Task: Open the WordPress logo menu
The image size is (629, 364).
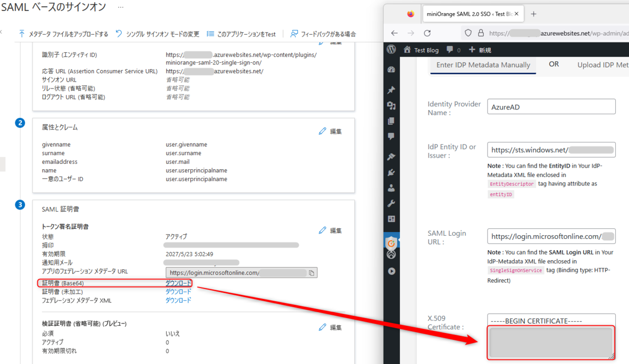Action: point(391,50)
